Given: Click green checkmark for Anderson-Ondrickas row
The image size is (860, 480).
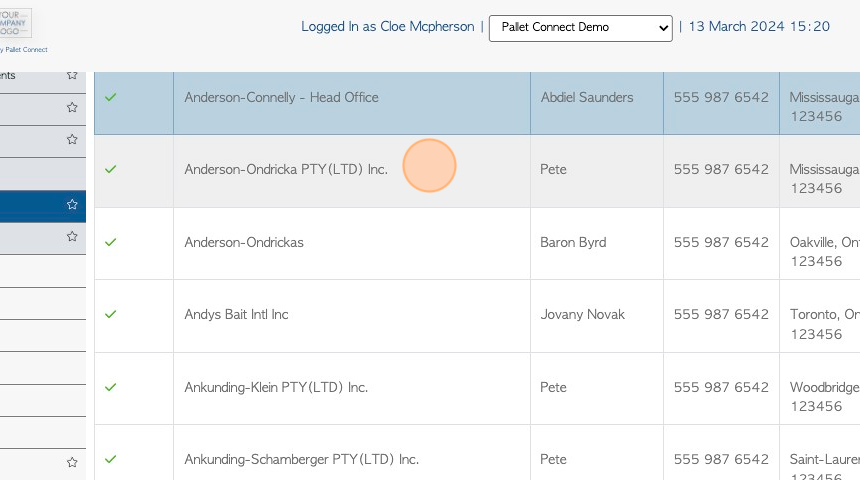Looking at the screenshot, I should 111,242.
